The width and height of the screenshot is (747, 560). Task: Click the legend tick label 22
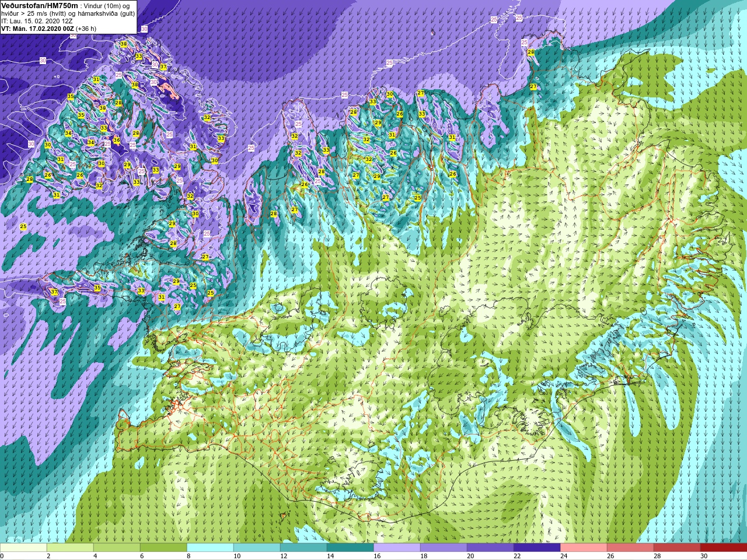point(517,556)
